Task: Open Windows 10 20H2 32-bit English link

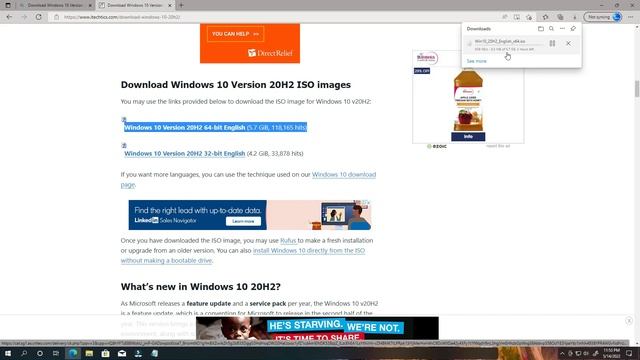Action: 184,153
